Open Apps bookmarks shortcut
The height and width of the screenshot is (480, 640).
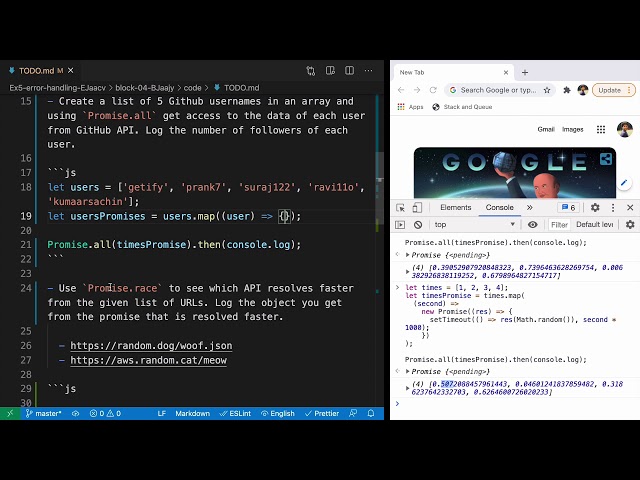411,107
